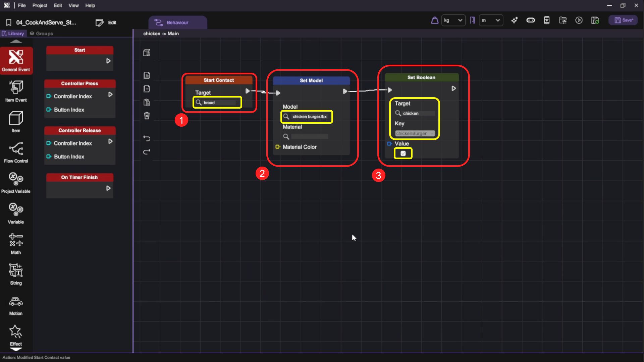Toggle the Set Boolean Value checkbox
Image resolution: width=644 pixels, height=362 pixels.
(x=403, y=154)
